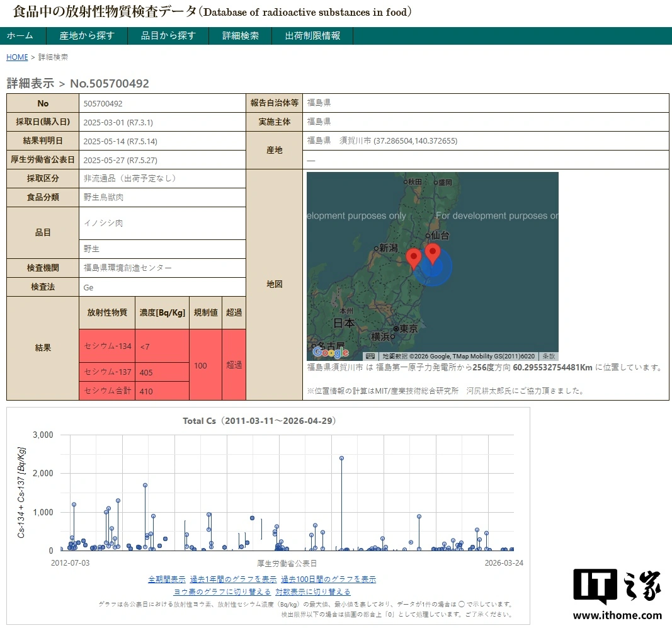Open the ホーム navigation item
The width and height of the screenshot is (672, 628).
pyautogui.click(x=20, y=35)
